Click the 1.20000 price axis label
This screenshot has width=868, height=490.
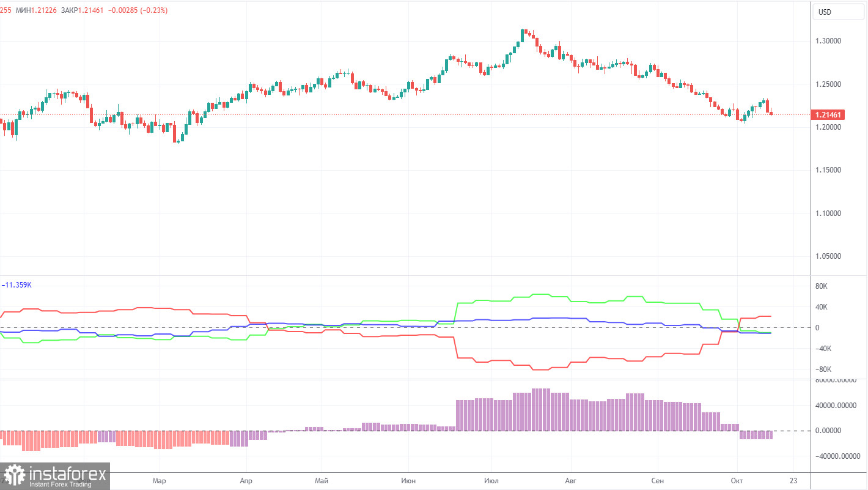828,127
